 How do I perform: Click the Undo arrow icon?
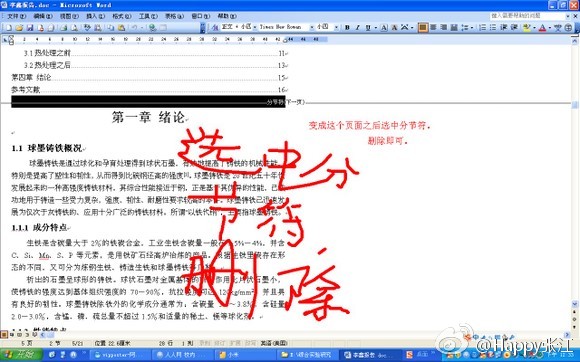pyautogui.click(x=134, y=28)
